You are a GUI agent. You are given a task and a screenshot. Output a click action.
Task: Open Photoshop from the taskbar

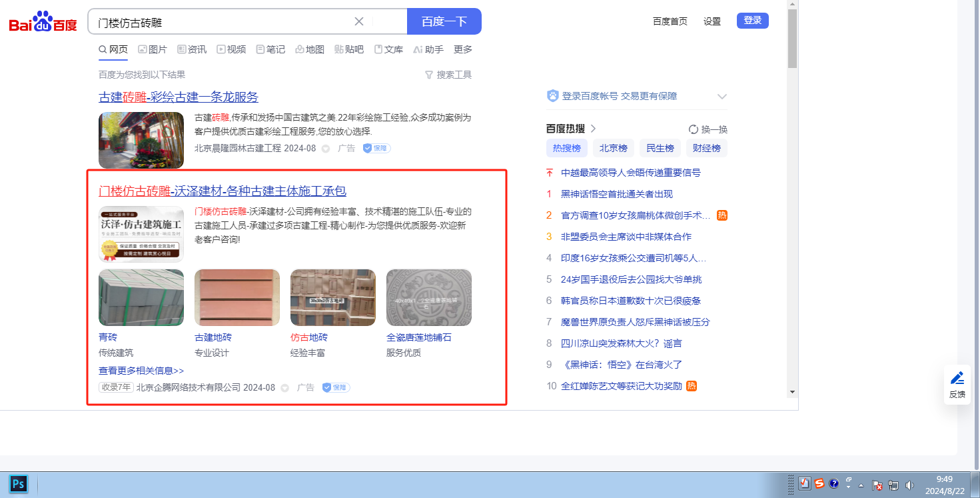pyautogui.click(x=19, y=483)
